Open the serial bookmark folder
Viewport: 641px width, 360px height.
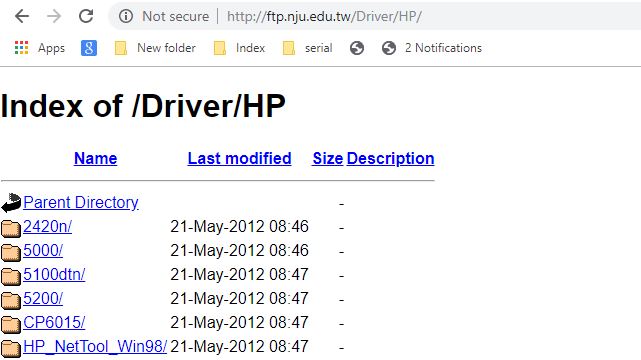click(x=307, y=48)
